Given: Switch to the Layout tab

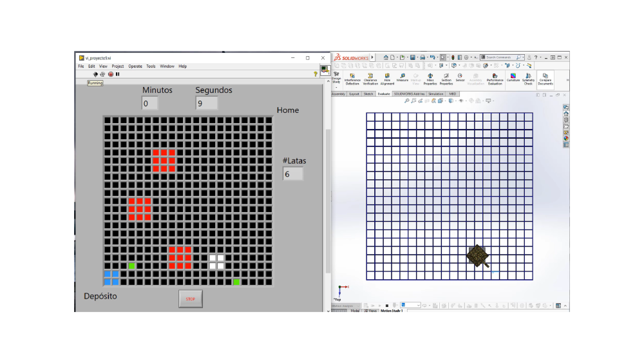Looking at the screenshot, I should pos(354,94).
